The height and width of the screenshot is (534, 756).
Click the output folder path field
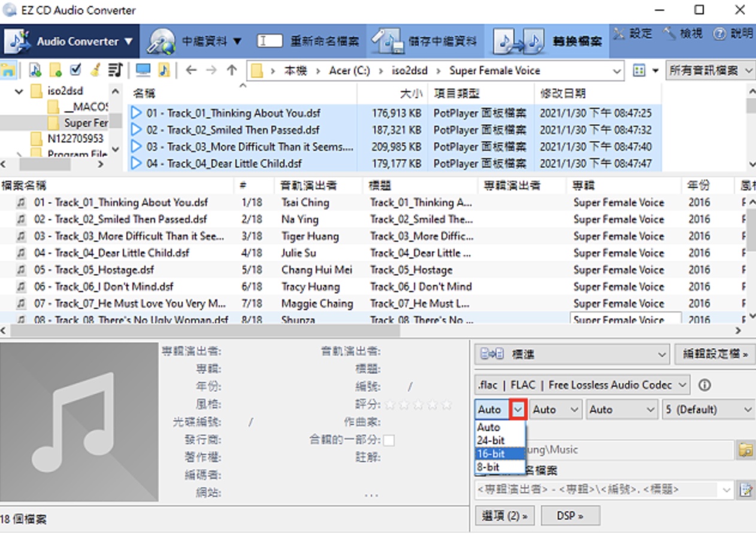pos(604,450)
